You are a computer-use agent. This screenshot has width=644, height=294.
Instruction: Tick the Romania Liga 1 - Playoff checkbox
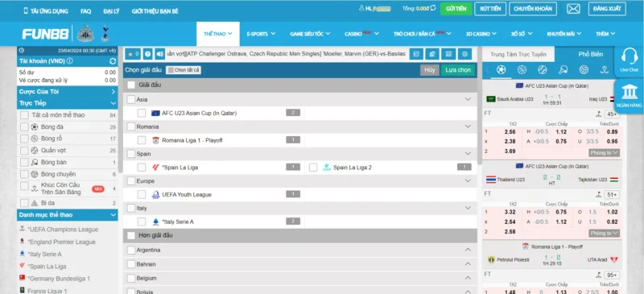142,140
